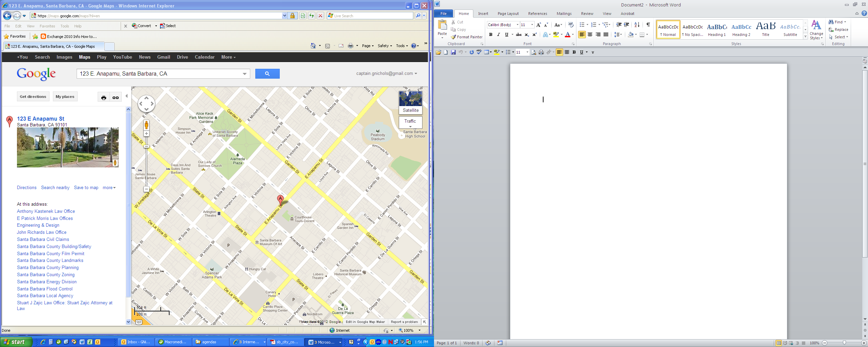This screenshot has height=347, width=868.
Task: Apply subscript formatting in Word ribbon
Action: click(527, 35)
